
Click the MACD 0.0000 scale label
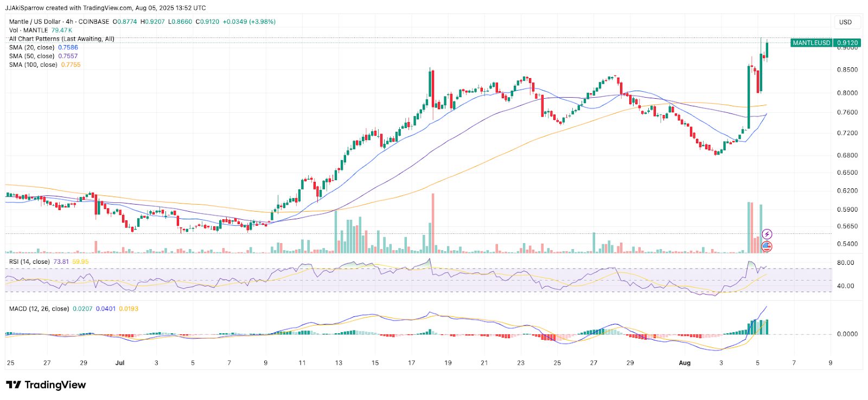click(x=847, y=334)
